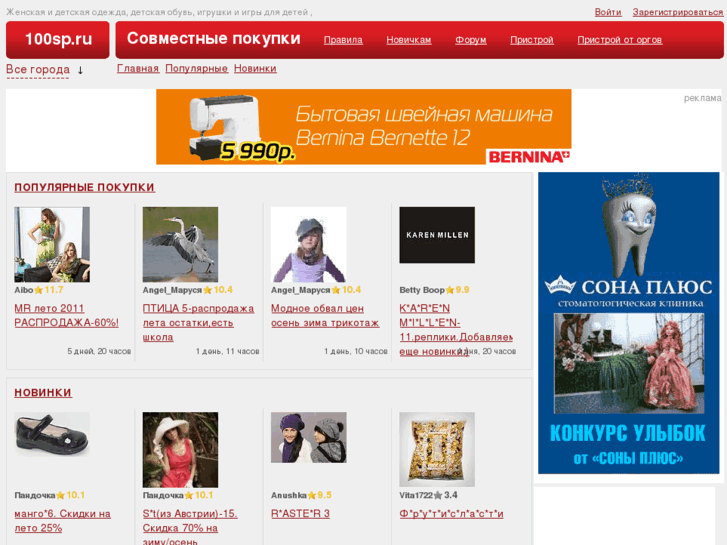727x545 pixels.
Task: Click the star icon next to Aibo
Action: [38, 290]
